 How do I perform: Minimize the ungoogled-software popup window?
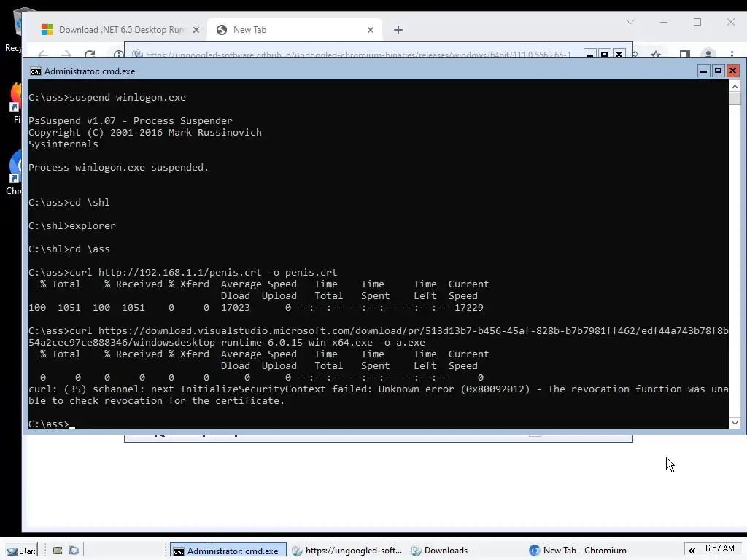click(589, 54)
